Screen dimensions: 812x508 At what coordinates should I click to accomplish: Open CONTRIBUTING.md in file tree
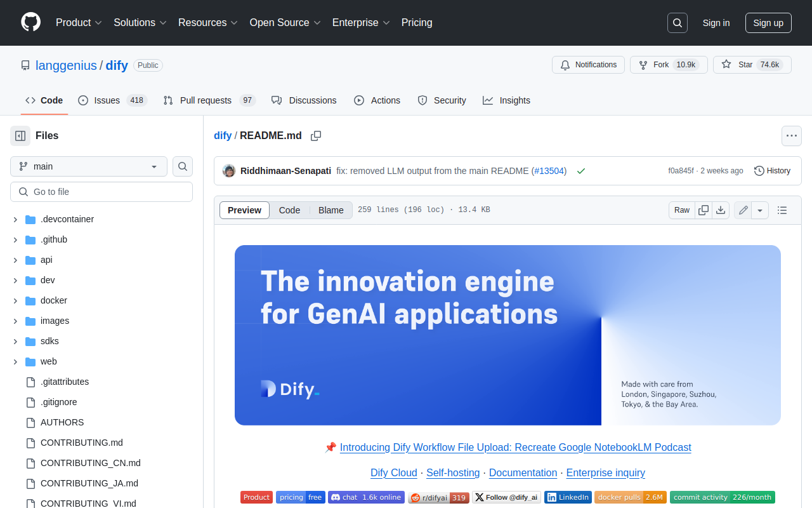click(82, 443)
